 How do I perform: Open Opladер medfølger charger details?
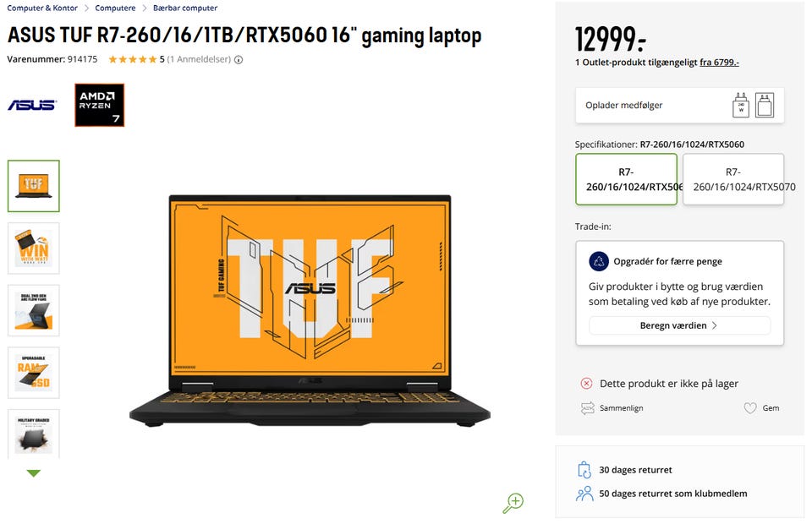[679, 105]
